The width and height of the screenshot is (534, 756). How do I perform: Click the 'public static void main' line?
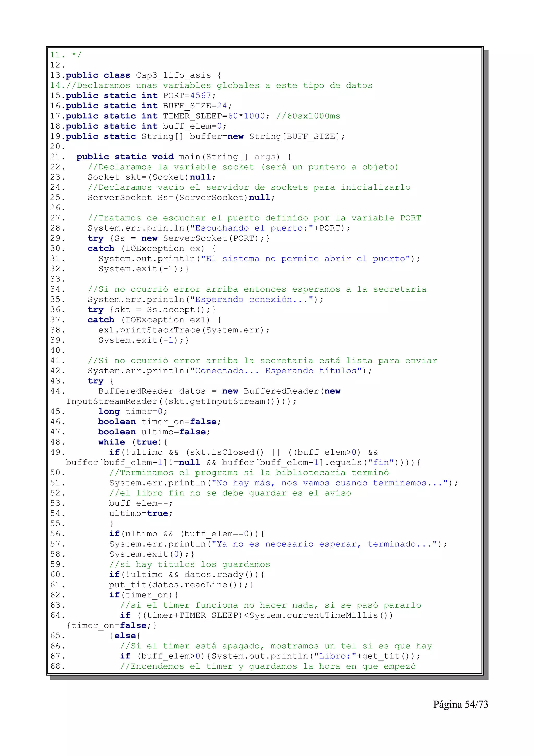(x=184, y=157)
